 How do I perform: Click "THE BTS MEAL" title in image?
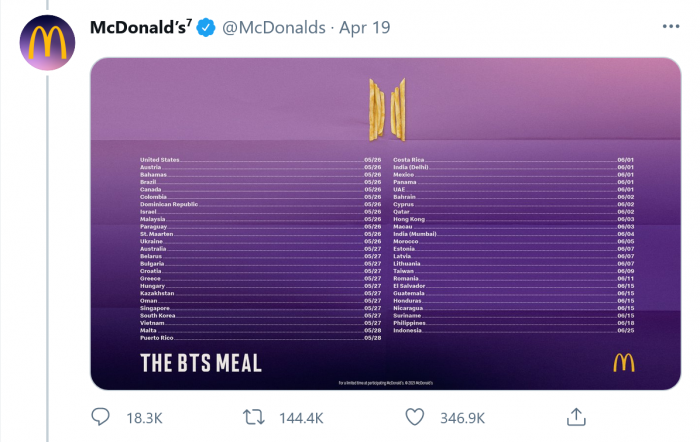[200, 362]
